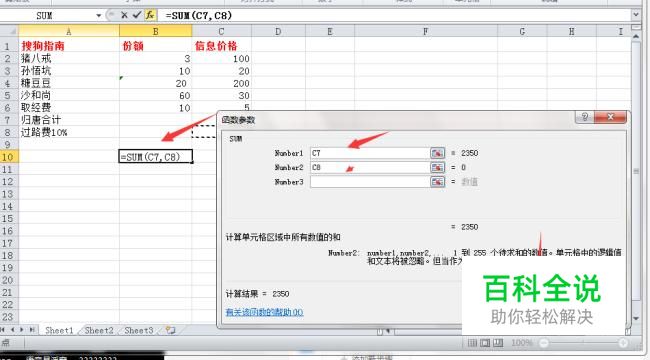Click the zoom slider track
The image size is (650, 360).
coord(583,343)
